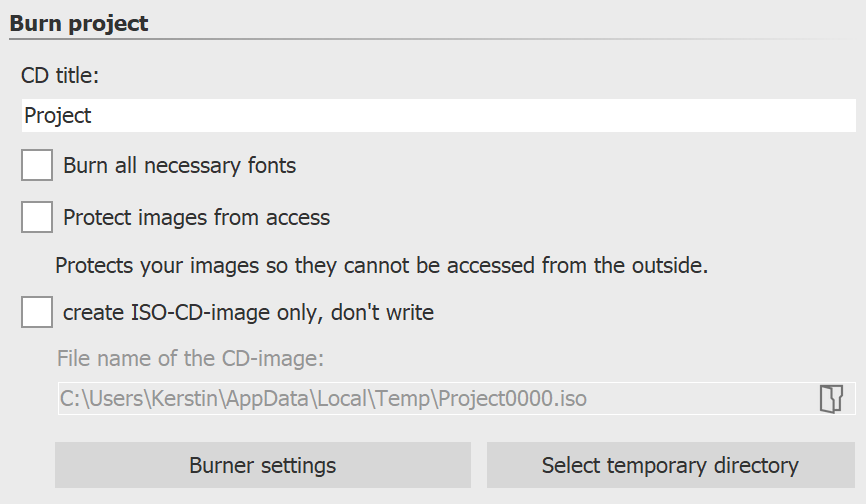Click the "CD title:" label
866x504 pixels.
(x=66, y=75)
